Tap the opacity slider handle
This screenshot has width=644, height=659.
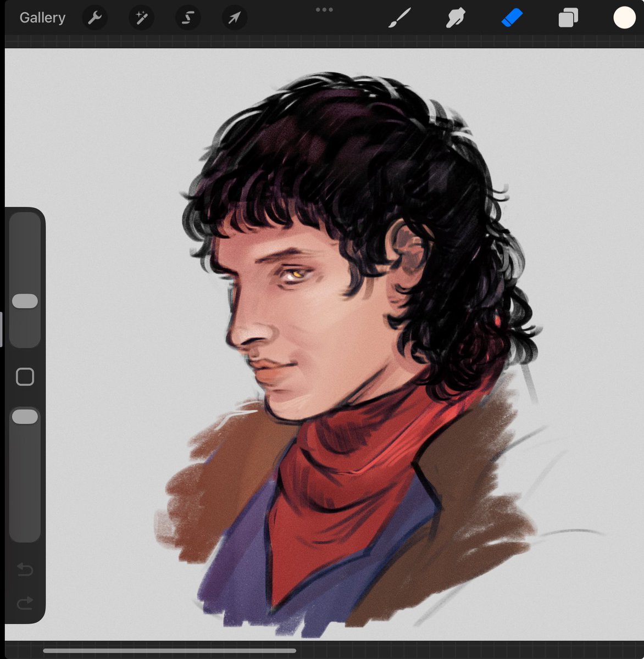(x=24, y=416)
